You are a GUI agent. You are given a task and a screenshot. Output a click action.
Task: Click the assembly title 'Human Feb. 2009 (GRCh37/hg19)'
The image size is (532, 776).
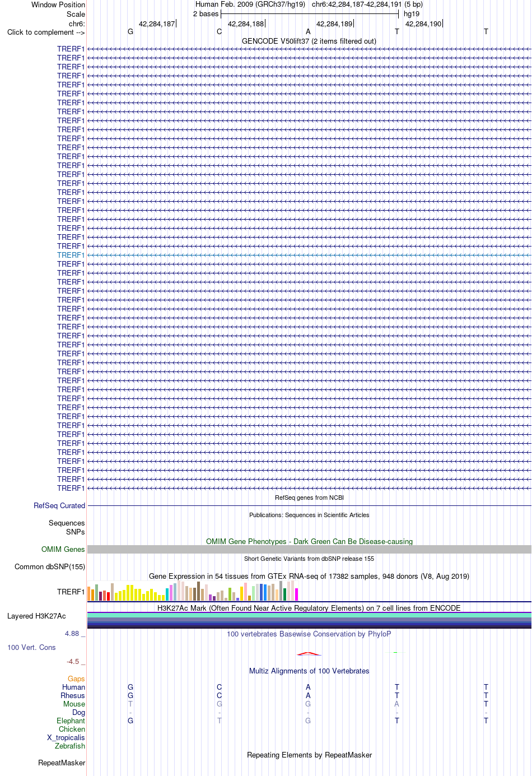(x=250, y=4)
